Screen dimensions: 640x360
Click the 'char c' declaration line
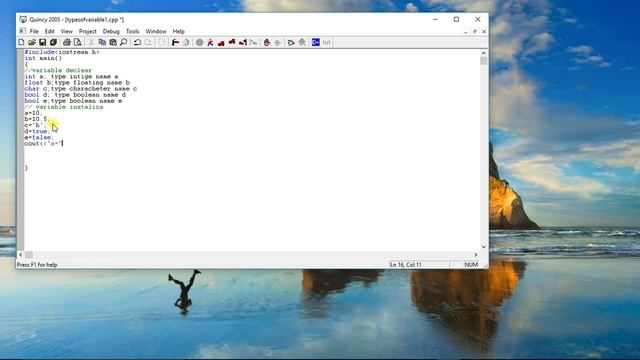pyautogui.click(x=81, y=89)
